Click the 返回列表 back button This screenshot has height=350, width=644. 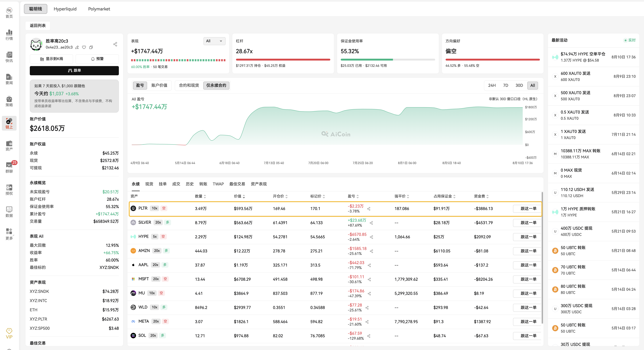pos(37,26)
